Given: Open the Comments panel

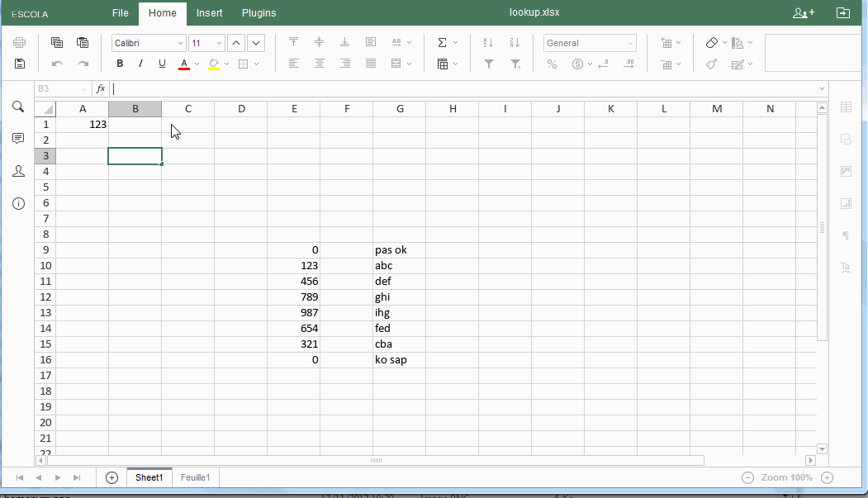Looking at the screenshot, I should (x=17, y=138).
